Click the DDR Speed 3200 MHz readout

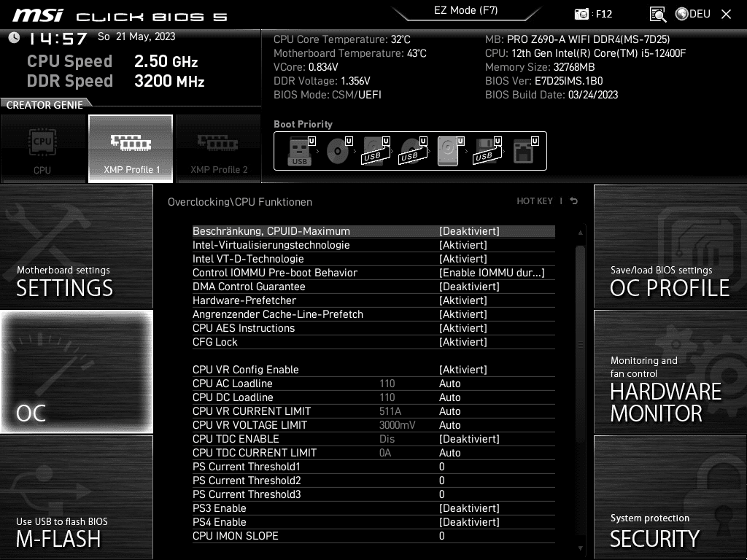tap(116, 81)
